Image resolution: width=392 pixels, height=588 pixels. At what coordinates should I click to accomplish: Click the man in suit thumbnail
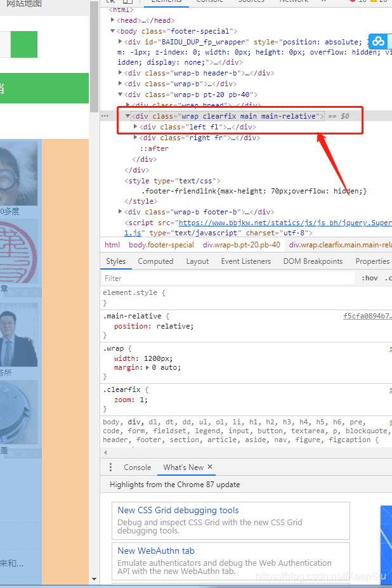pos(19,334)
